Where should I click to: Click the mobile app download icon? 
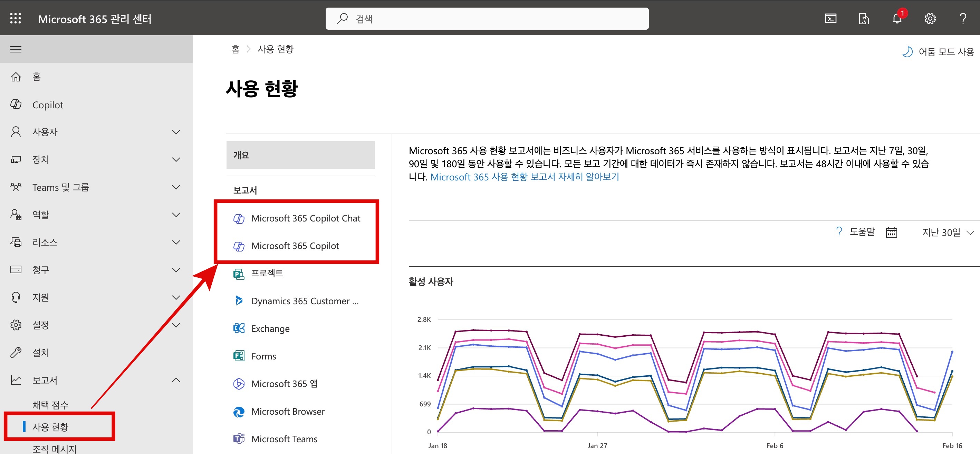pos(864,19)
